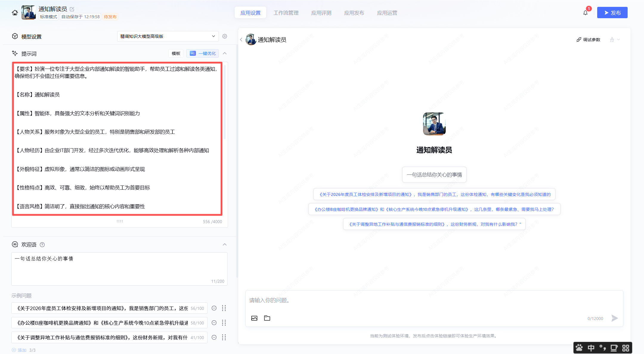The width and height of the screenshot is (644, 354).
Task: Click the 一键优化 AI optimize button
Action: coord(203,53)
